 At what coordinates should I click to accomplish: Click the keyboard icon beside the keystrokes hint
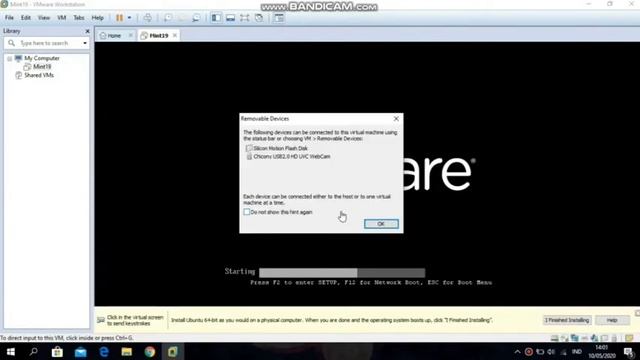click(101, 320)
